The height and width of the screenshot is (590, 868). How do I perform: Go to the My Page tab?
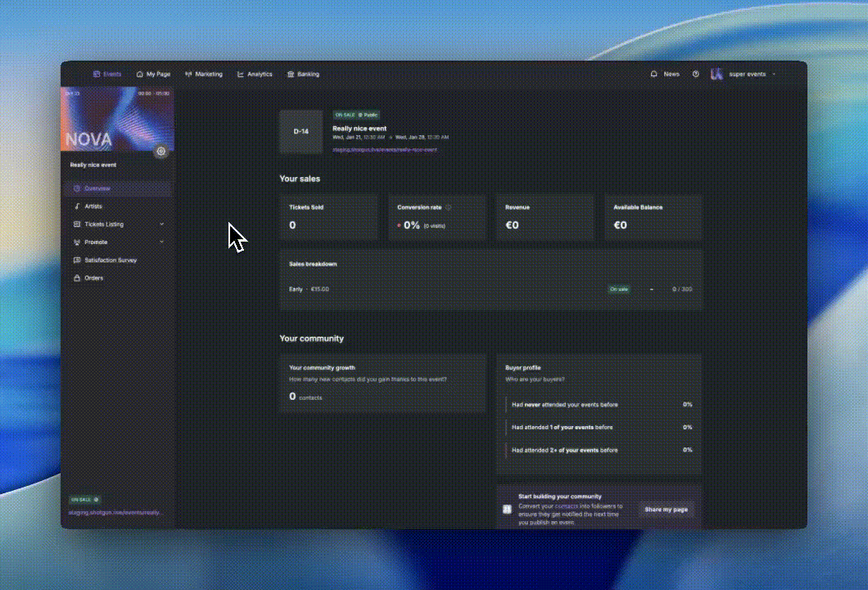(153, 75)
